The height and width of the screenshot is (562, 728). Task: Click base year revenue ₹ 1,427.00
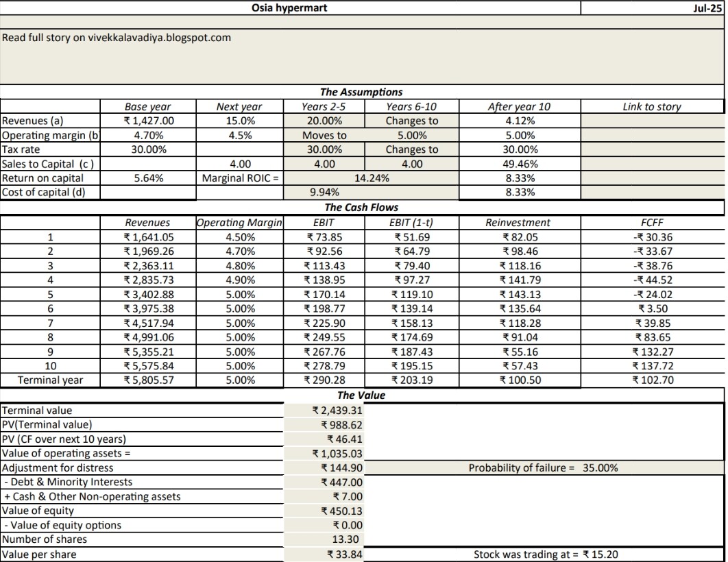tap(149, 121)
